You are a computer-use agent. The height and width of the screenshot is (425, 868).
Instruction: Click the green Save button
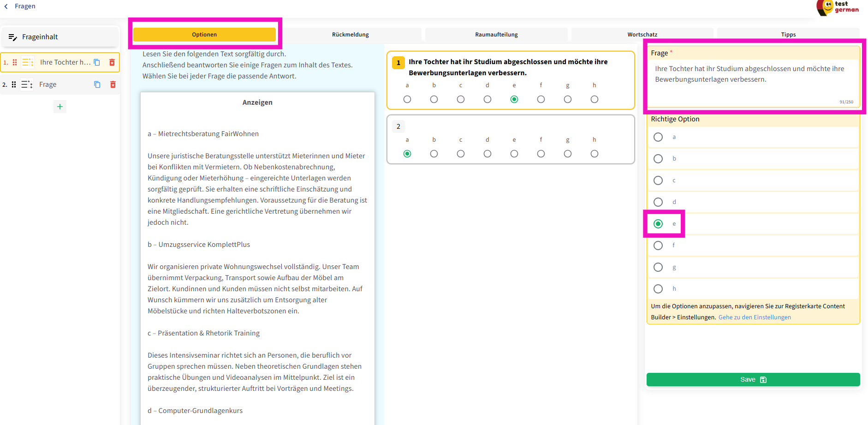point(753,379)
